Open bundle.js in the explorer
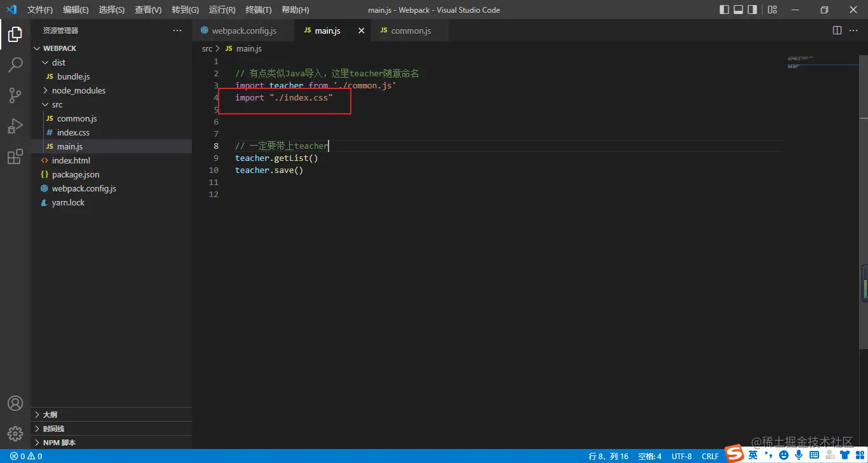 click(112, 76)
